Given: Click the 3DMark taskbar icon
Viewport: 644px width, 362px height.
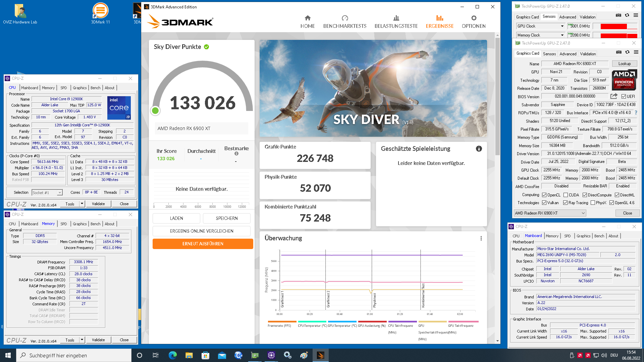Looking at the screenshot, I should 320,355.
